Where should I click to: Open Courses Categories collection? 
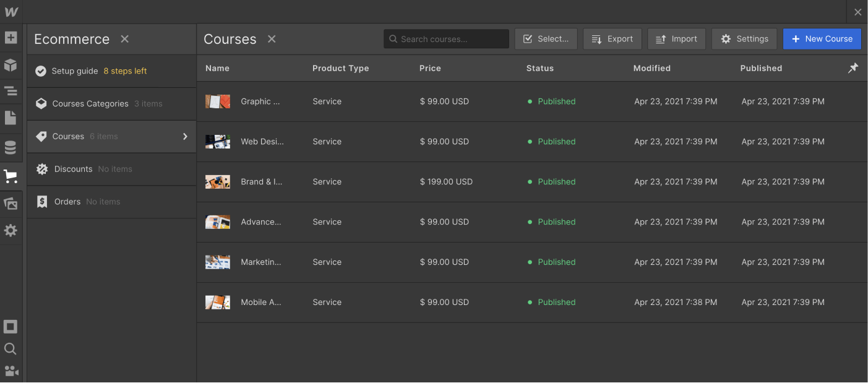coord(112,104)
